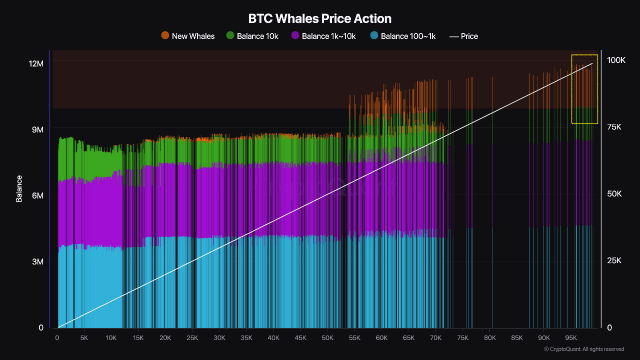Click the purple Balance 1k~10k legend dot
Image resolution: width=640 pixels, height=360 pixels.
tap(295, 36)
